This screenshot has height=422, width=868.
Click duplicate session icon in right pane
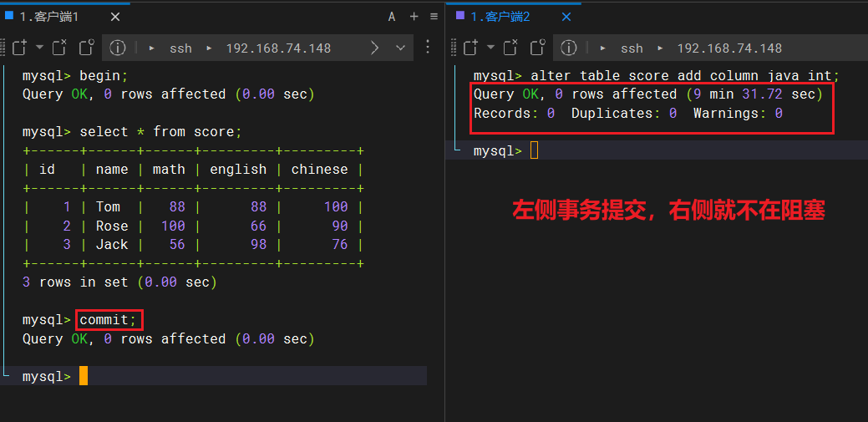[538, 48]
